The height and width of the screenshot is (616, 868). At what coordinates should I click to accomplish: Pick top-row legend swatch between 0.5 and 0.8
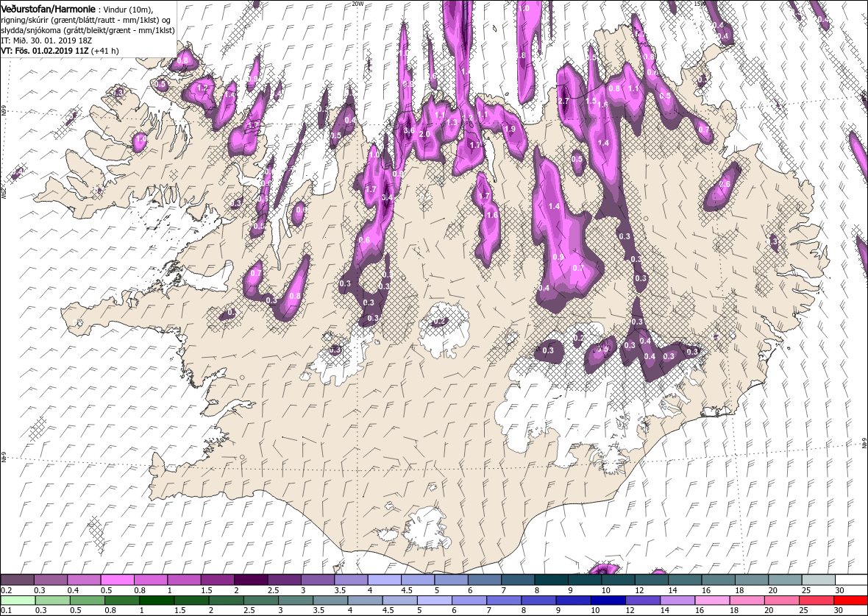(118, 579)
